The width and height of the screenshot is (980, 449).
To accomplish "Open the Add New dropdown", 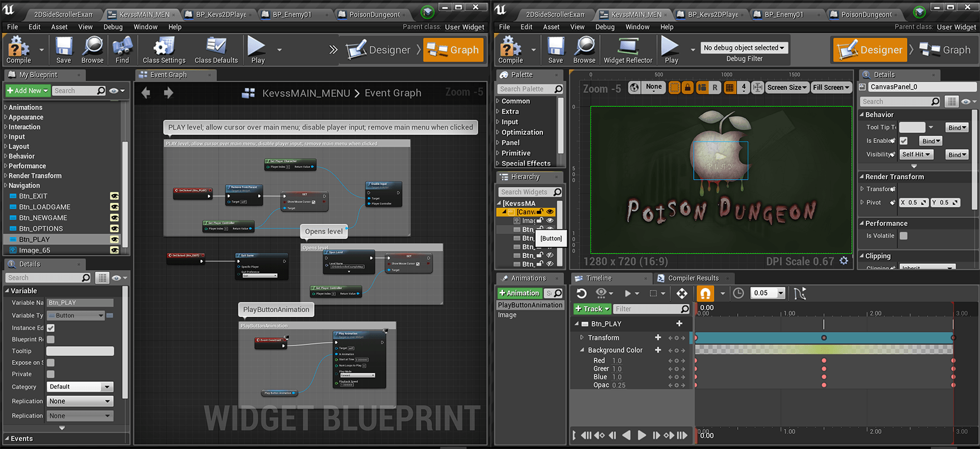I will point(28,91).
